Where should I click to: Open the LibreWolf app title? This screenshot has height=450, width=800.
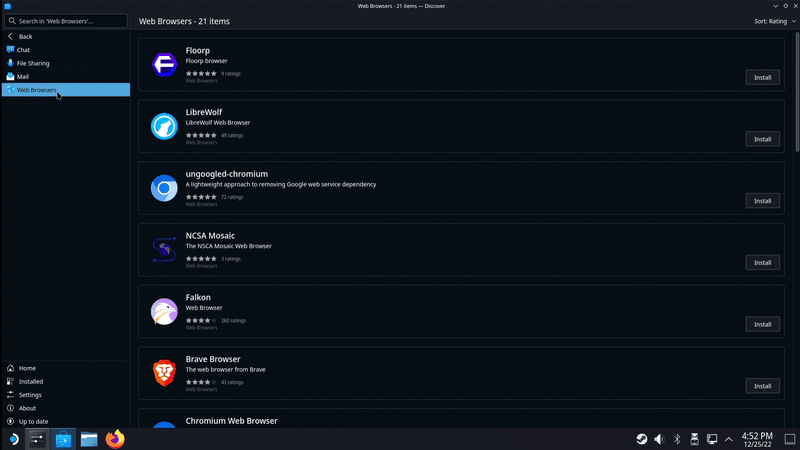(x=204, y=112)
